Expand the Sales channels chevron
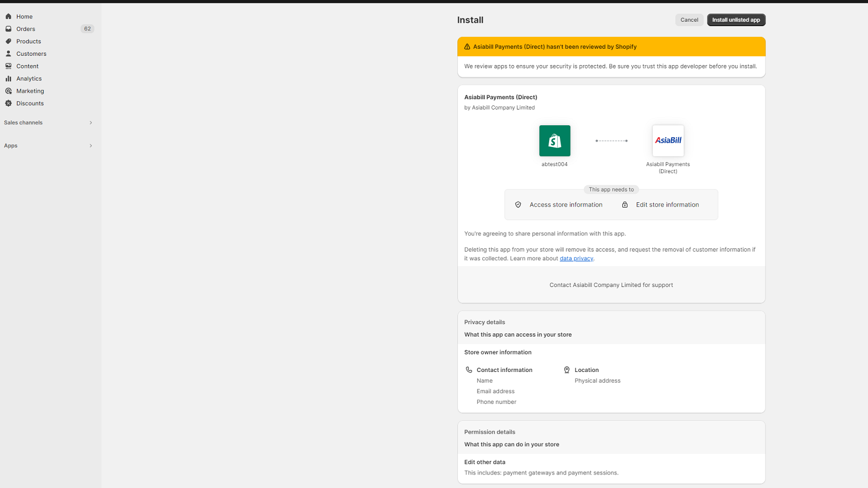Screen dimensions: 868x488 tap(91, 123)
